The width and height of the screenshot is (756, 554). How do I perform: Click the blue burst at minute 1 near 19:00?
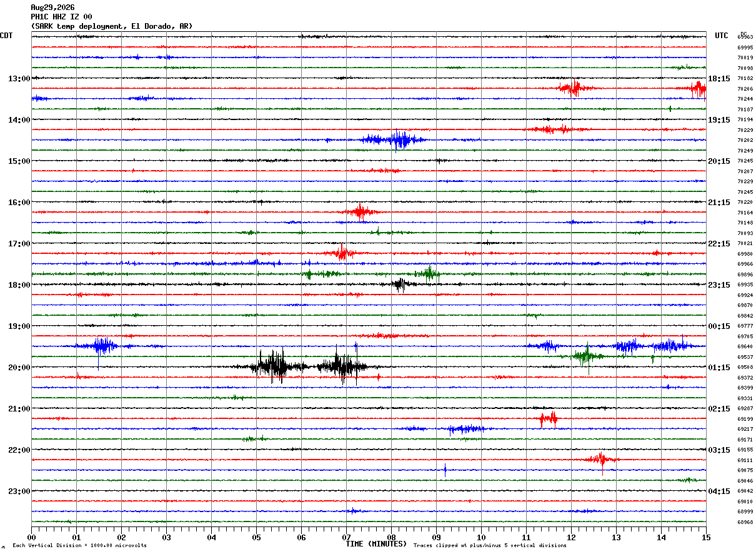(x=97, y=346)
